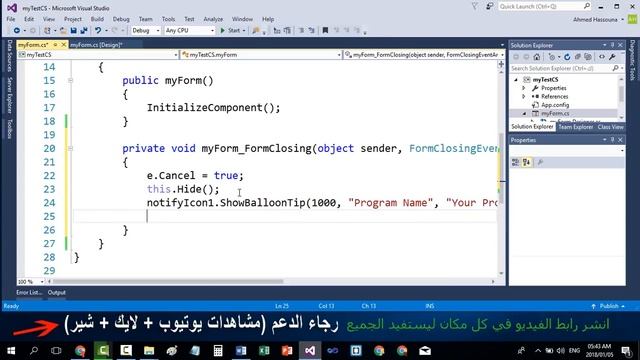Click the Uncomment selected lines icon
The height and width of the screenshot is (360, 640).
point(311,31)
